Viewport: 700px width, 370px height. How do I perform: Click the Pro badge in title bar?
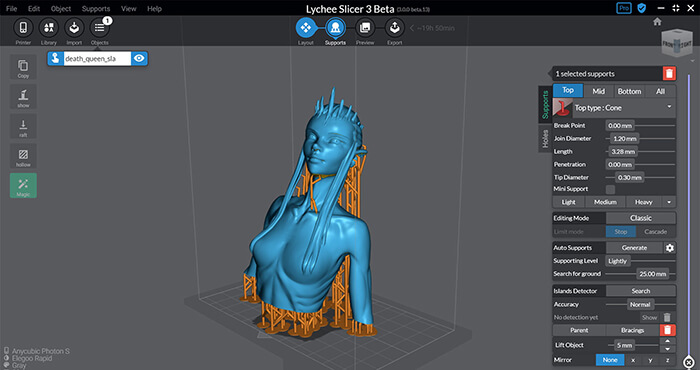(624, 8)
